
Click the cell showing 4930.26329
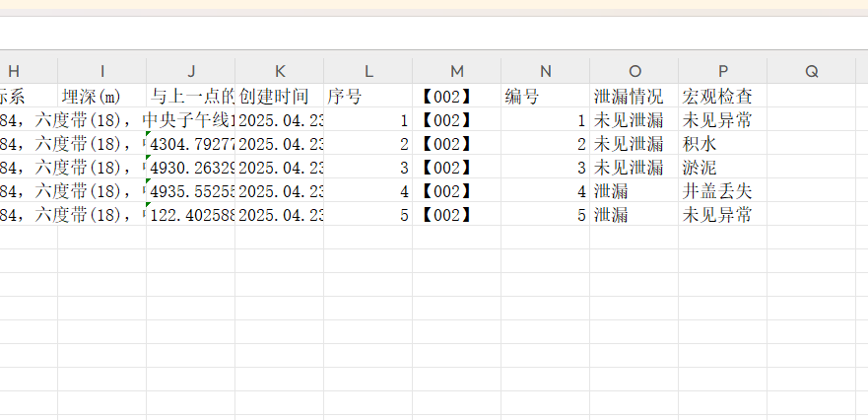pos(192,168)
